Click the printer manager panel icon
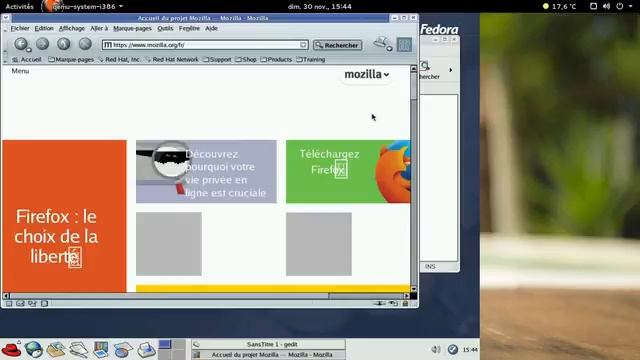This screenshot has width=640, height=360. pos(146,349)
